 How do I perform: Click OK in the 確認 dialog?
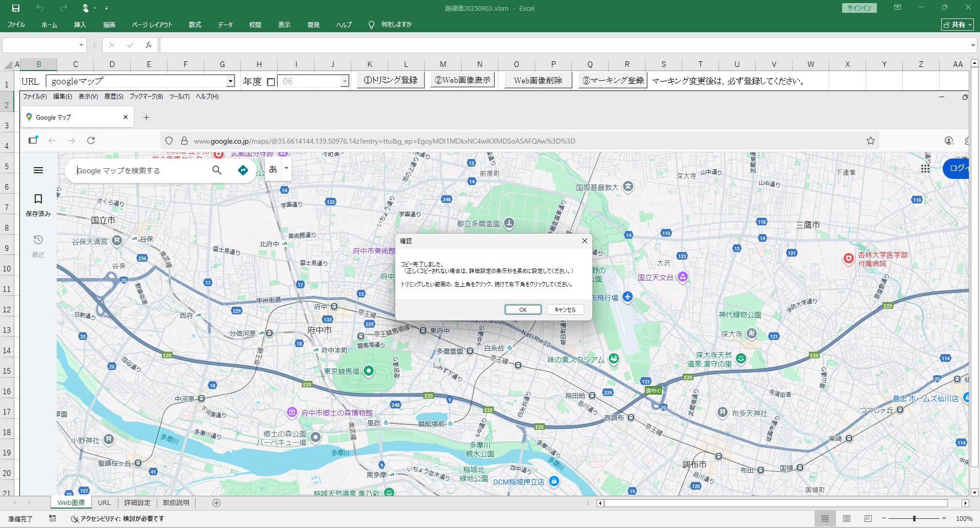click(523, 310)
